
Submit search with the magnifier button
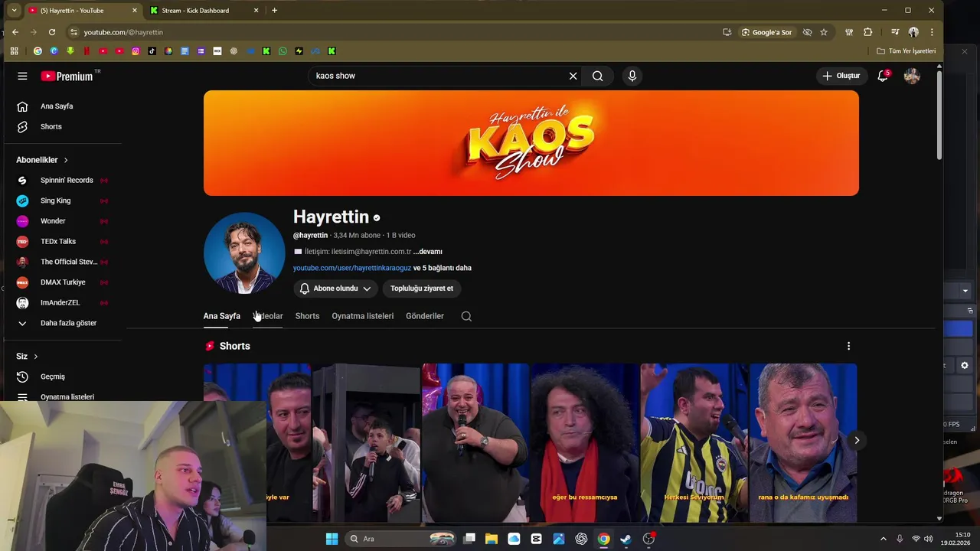point(597,76)
